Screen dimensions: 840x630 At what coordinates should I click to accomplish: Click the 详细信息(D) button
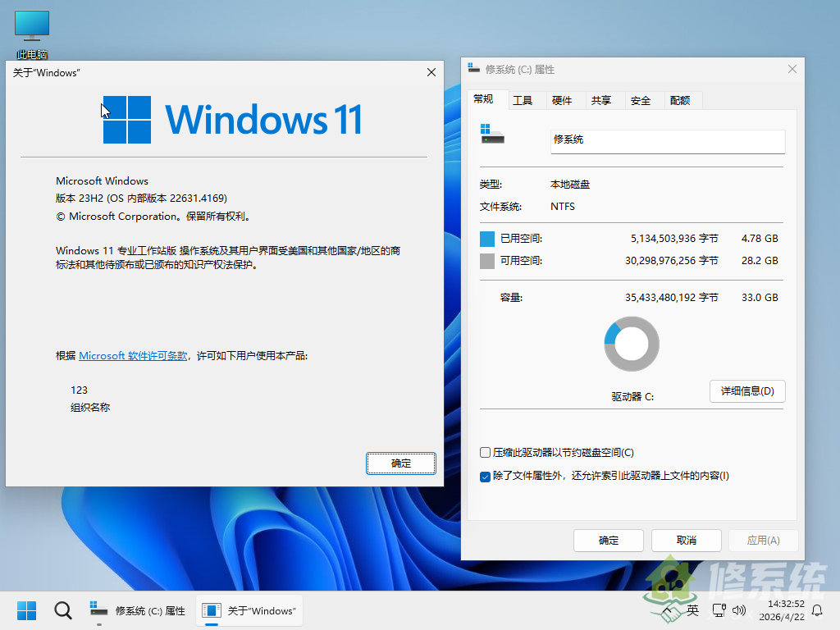click(746, 391)
